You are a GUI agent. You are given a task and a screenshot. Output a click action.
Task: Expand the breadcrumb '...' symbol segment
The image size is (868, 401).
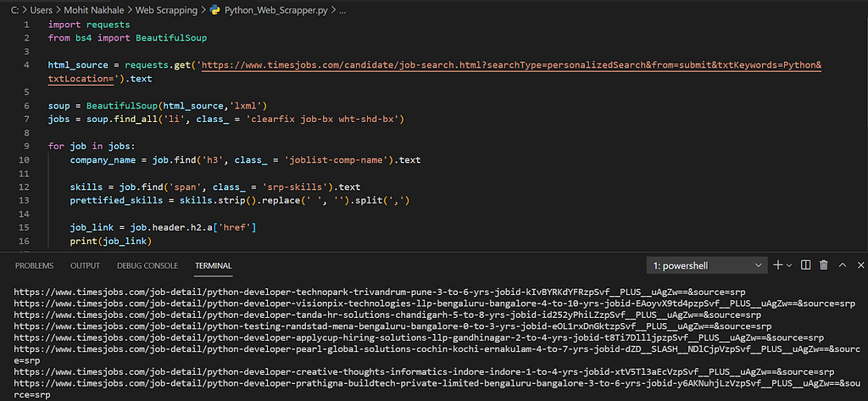(x=342, y=11)
